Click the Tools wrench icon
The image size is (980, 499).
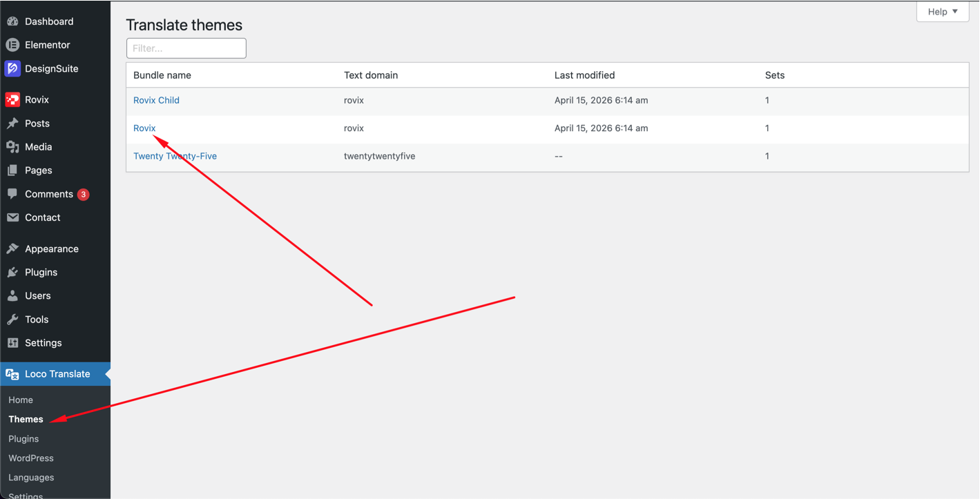[12, 320]
